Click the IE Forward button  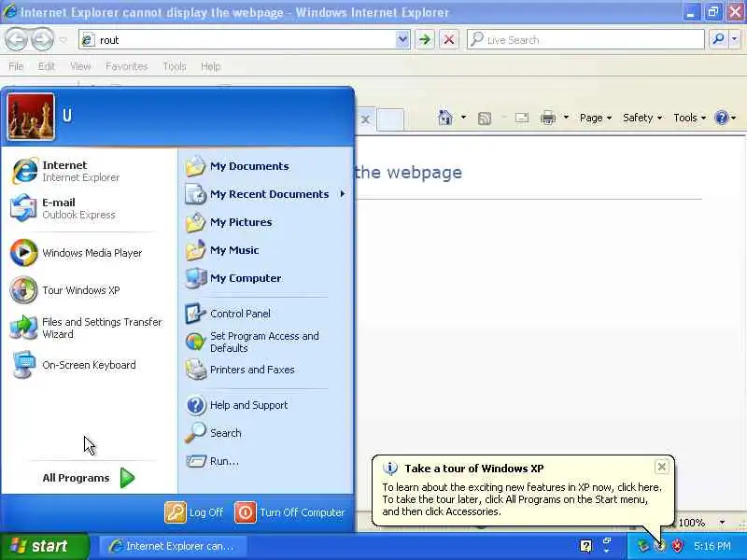point(42,39)
